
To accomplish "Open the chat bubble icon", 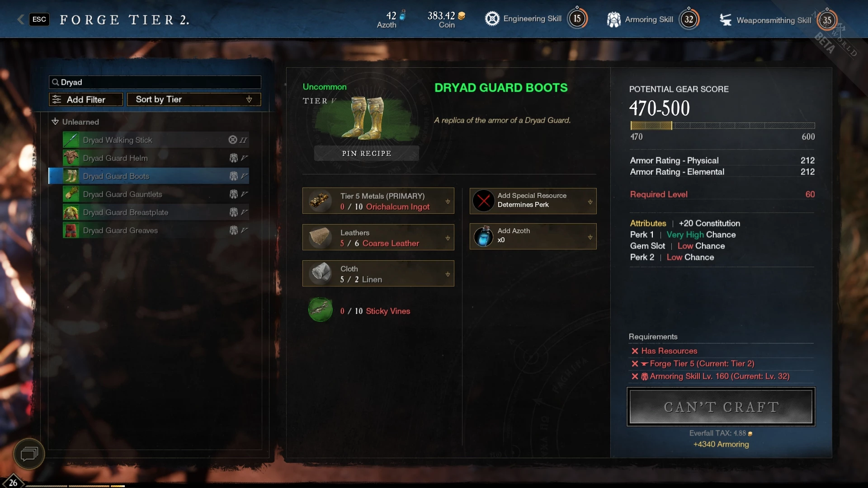I will coord(29,454).
